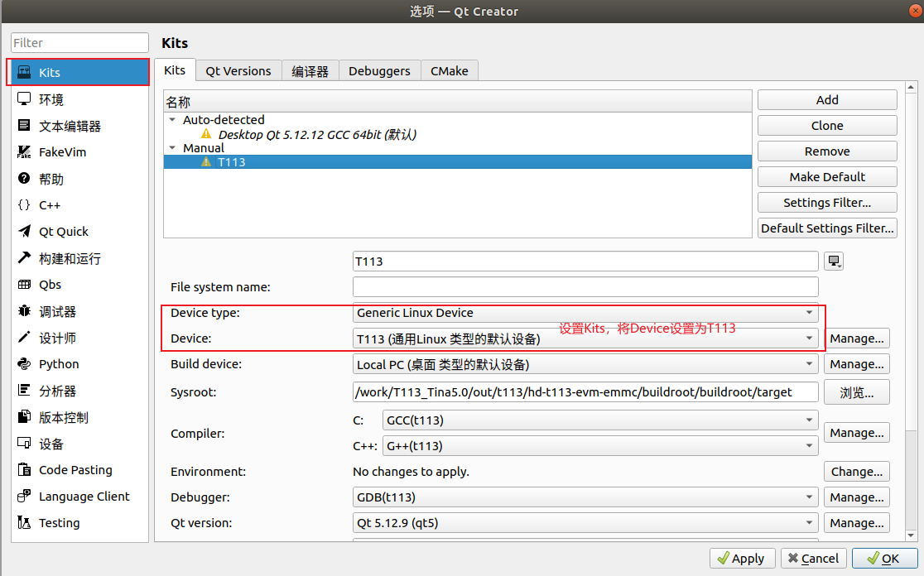Open the Debugger GDB(t113) dropdown

tap(585, 497)
